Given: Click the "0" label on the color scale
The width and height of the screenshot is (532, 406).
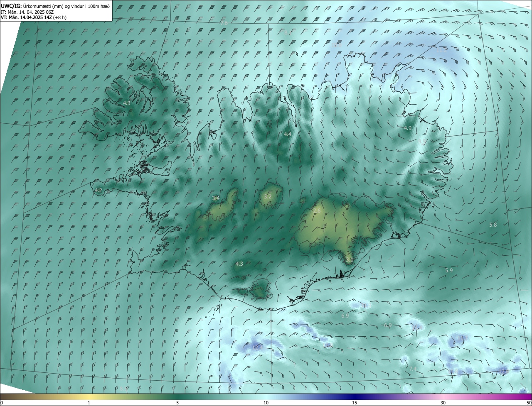Looking at the screenshot, I should point(2,403).
